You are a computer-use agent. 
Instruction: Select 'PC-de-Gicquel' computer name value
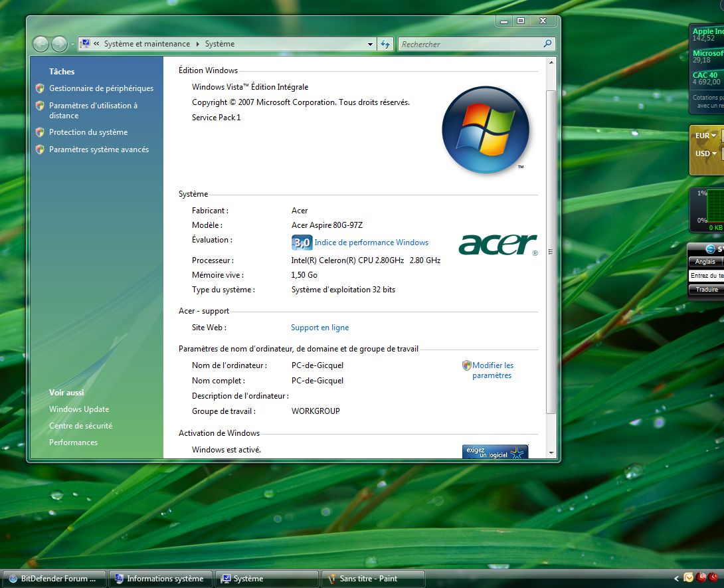click(x=317, y=365)
